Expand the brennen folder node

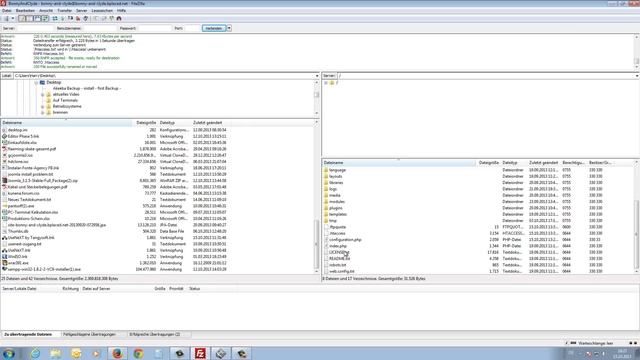[42, 112]
